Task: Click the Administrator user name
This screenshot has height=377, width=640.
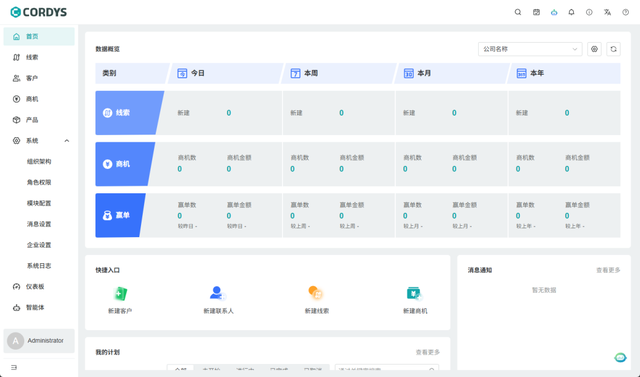Action: (46, 341)
